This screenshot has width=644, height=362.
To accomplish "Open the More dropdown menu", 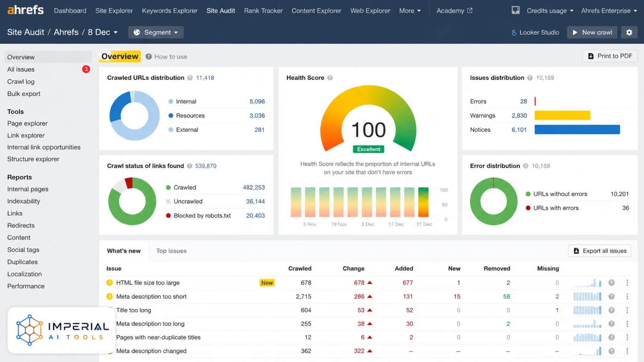I will pos(410,11).
